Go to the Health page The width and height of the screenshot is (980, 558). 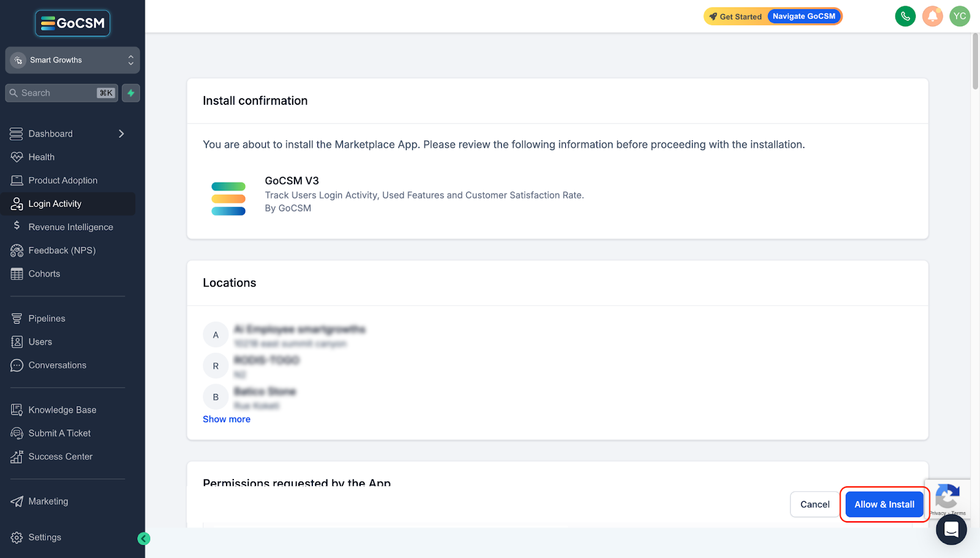(41, 157)
